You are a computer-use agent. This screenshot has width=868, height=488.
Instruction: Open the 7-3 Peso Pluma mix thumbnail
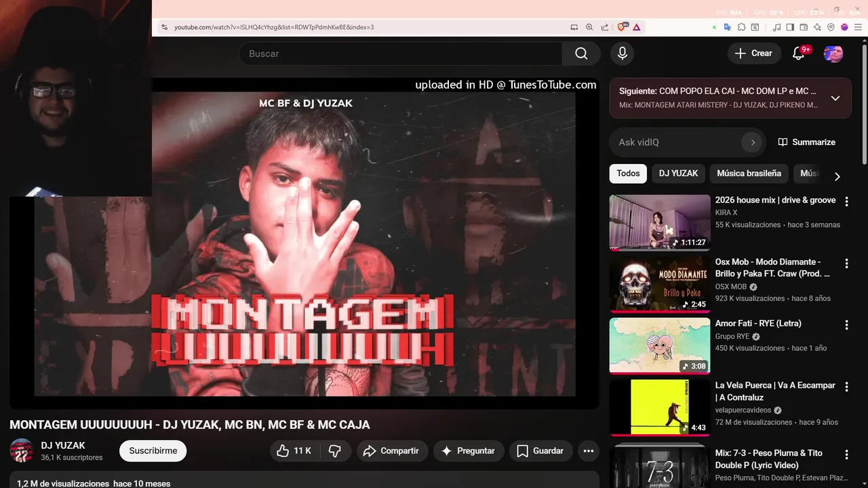tap(660, 466)
